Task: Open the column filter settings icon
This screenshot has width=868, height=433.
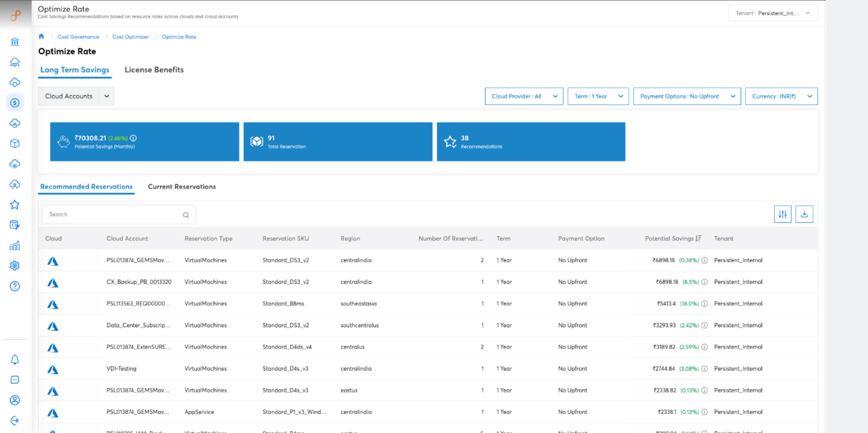Action: [783, 214]
